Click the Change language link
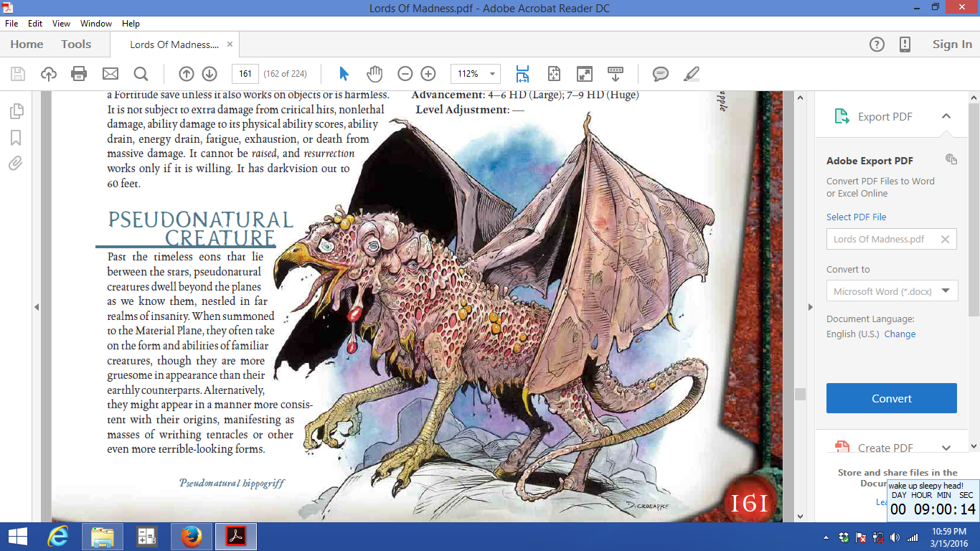 pos(900,334)
